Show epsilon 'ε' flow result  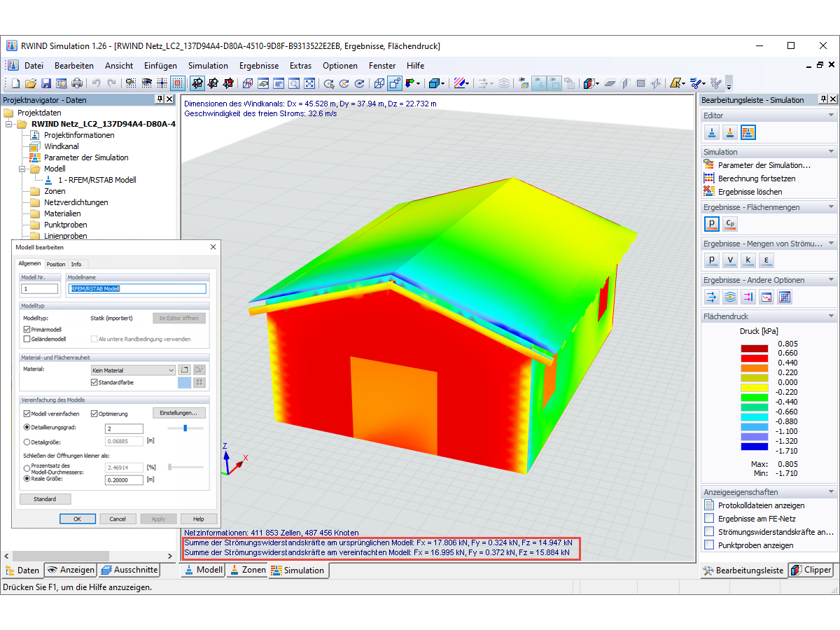click(x=766, y=260)
